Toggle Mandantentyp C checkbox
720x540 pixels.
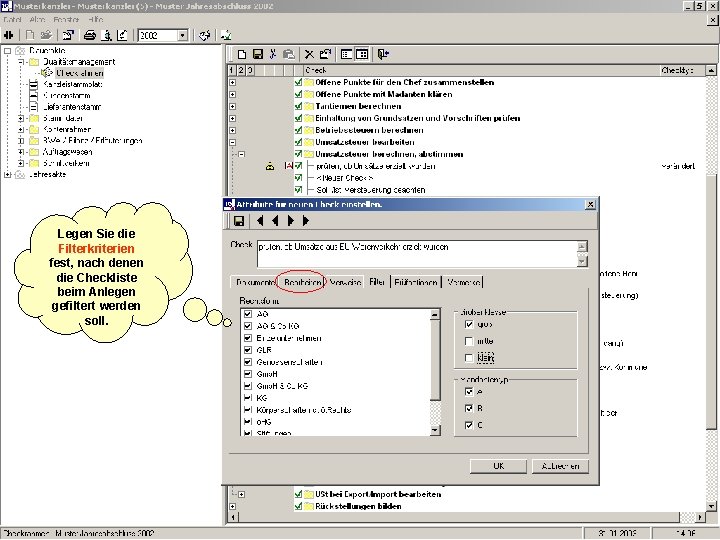click(469, 425)
